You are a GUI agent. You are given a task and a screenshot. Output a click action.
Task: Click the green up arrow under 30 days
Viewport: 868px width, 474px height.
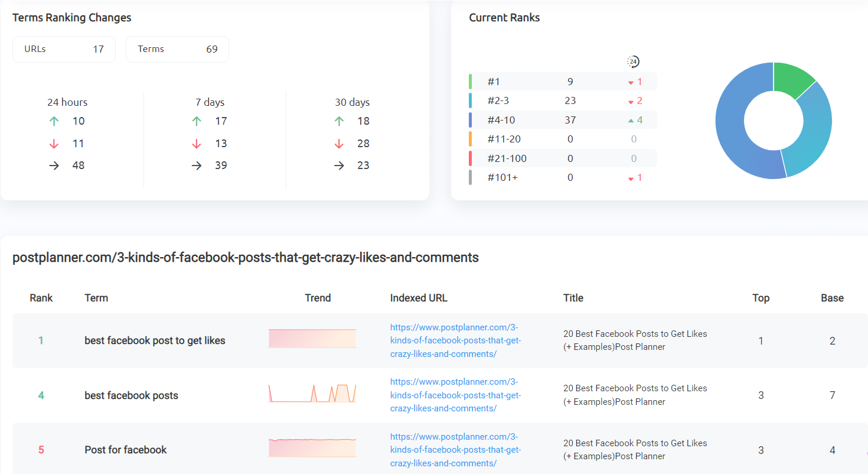tap(339, 121)
